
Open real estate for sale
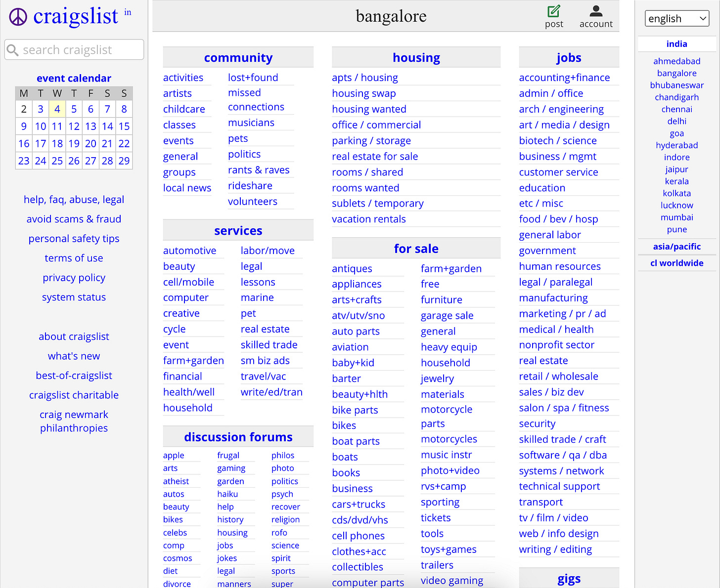374,156
